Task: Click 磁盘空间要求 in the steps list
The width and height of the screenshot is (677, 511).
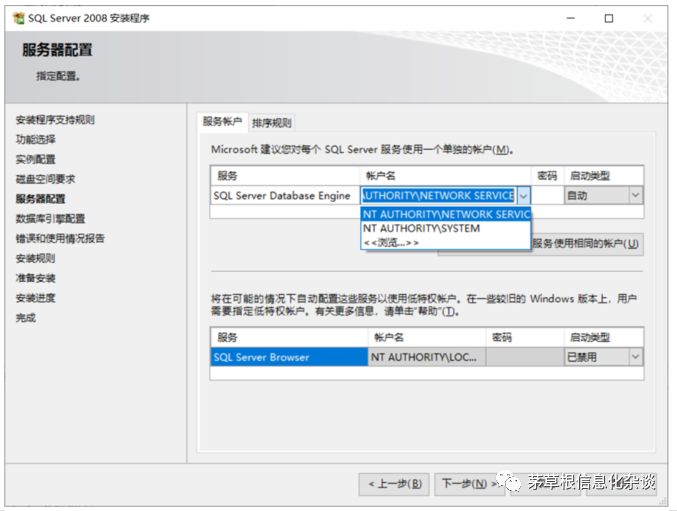Action: click(x=45, y=179)
